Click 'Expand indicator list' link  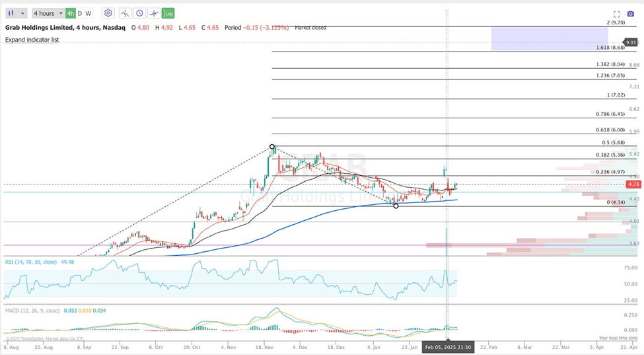click(x=32, y=40)
